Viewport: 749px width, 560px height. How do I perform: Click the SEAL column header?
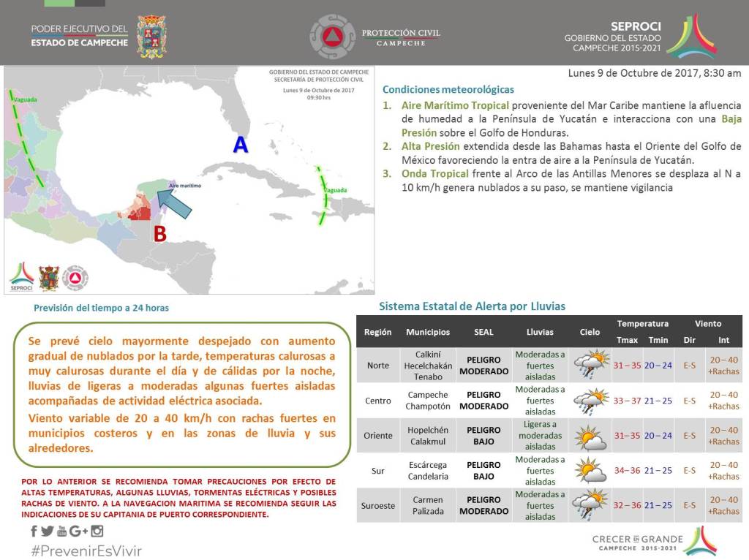coord(483,332)
